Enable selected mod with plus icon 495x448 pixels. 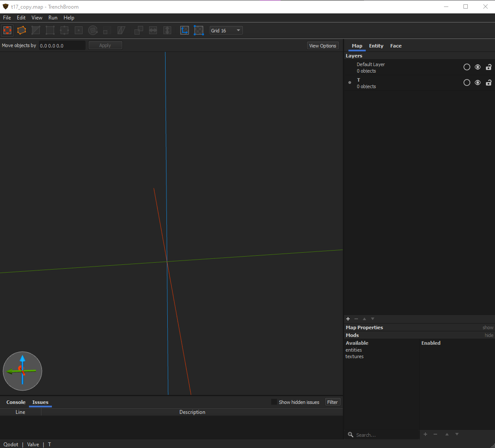coord(425,435)
